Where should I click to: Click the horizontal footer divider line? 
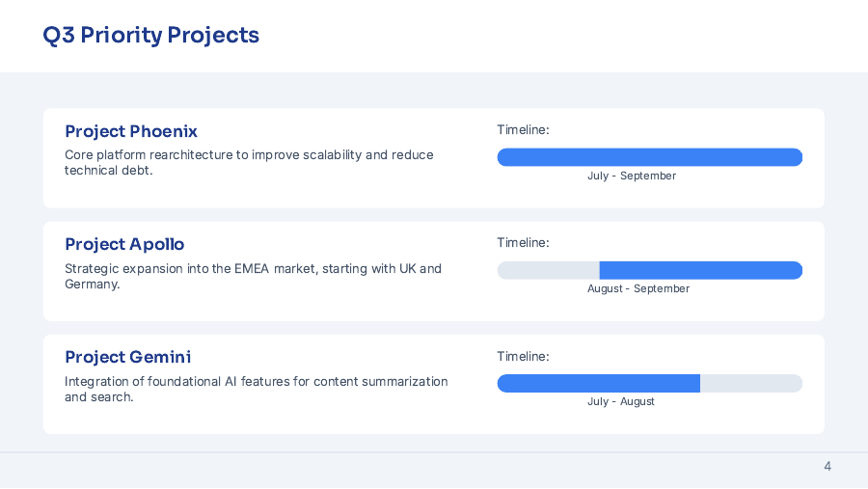pos(434,452)
